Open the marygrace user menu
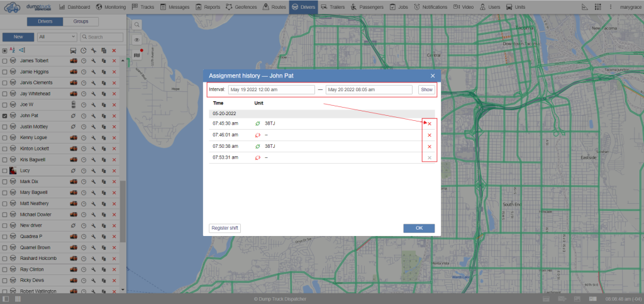644x304 pixels. (630, 7)
